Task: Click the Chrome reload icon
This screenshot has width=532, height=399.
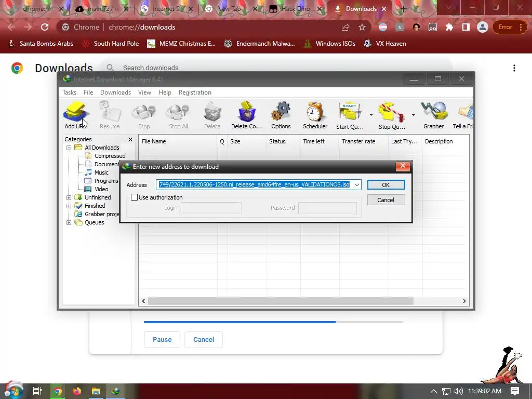Action: (x=45, y=27)
